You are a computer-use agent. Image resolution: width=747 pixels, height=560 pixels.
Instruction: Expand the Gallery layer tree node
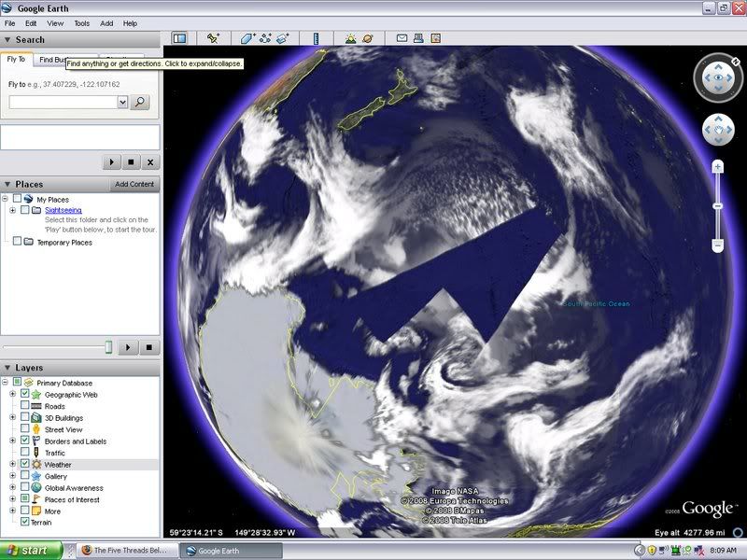point(12,476)
